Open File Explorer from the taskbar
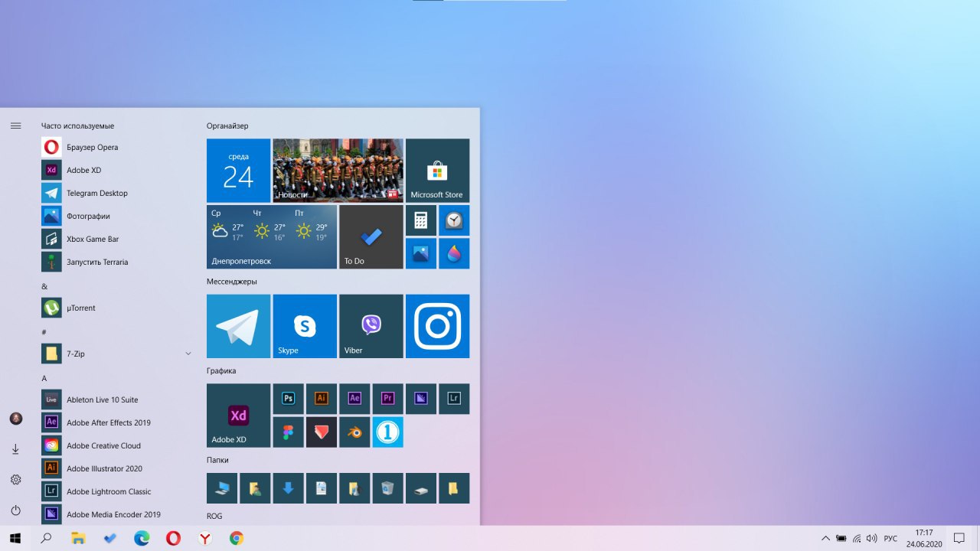This screenshot has width=980, height=551. click(78, 538)
